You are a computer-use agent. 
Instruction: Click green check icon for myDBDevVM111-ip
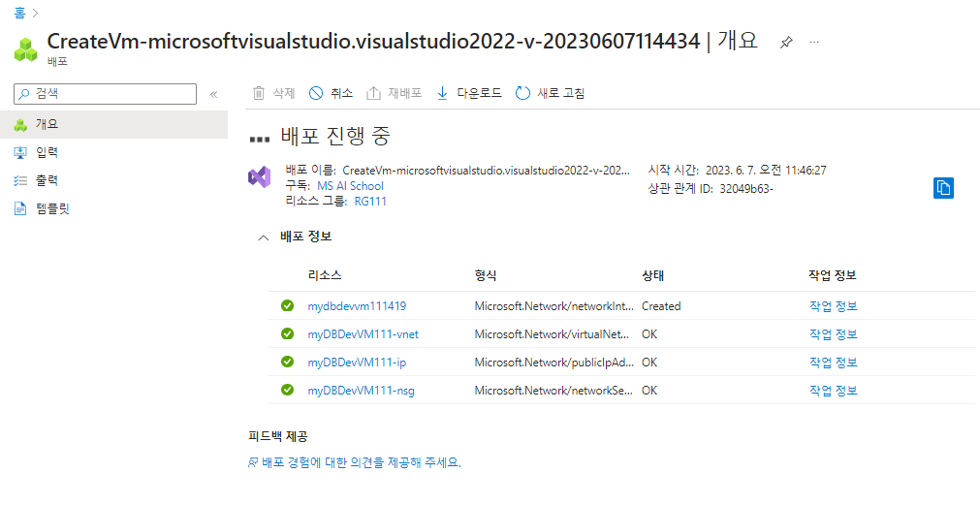tap(288, 362)
